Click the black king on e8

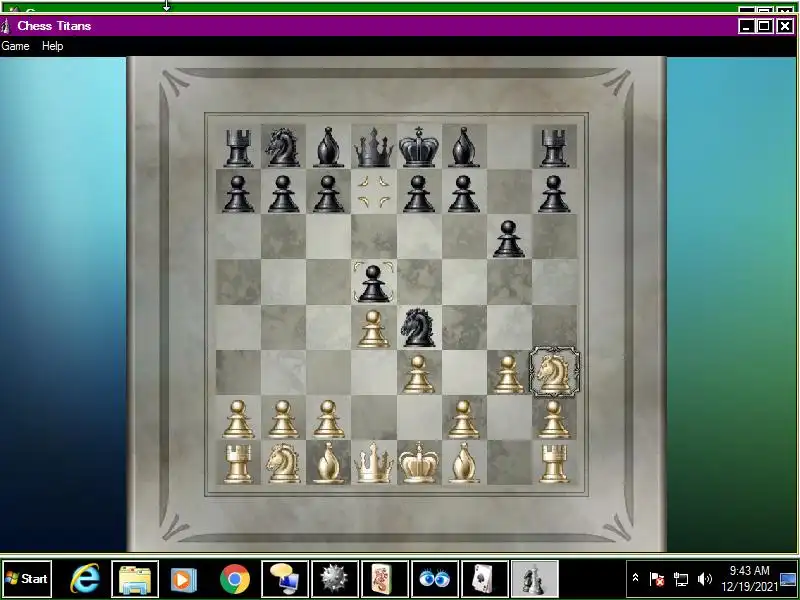point(418,146)
